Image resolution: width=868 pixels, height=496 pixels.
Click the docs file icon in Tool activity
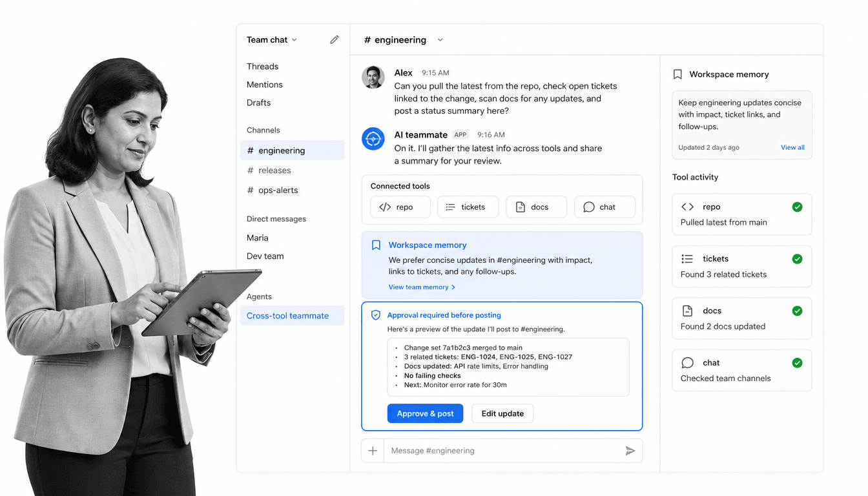688,311
